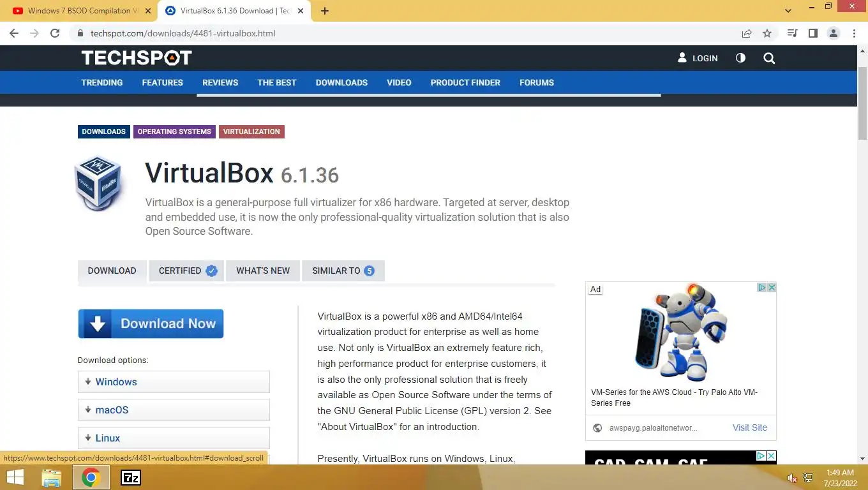Open a new tab with the plus button
Viewport: 868px width, 490px height.
click(x=324, y=11)
